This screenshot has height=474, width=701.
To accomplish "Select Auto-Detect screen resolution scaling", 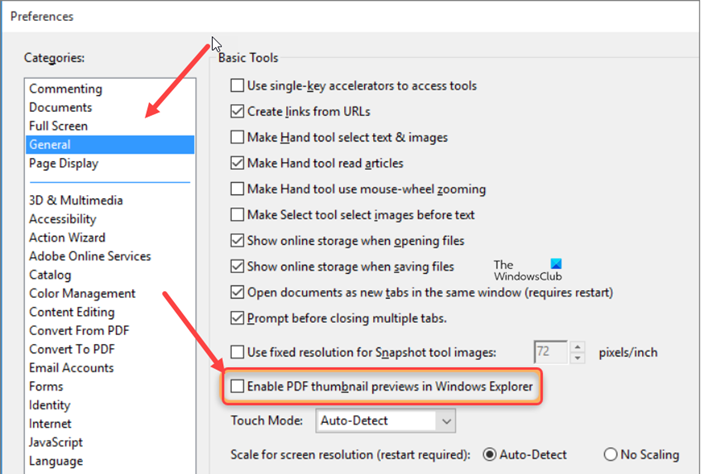I will coord(490,454).
